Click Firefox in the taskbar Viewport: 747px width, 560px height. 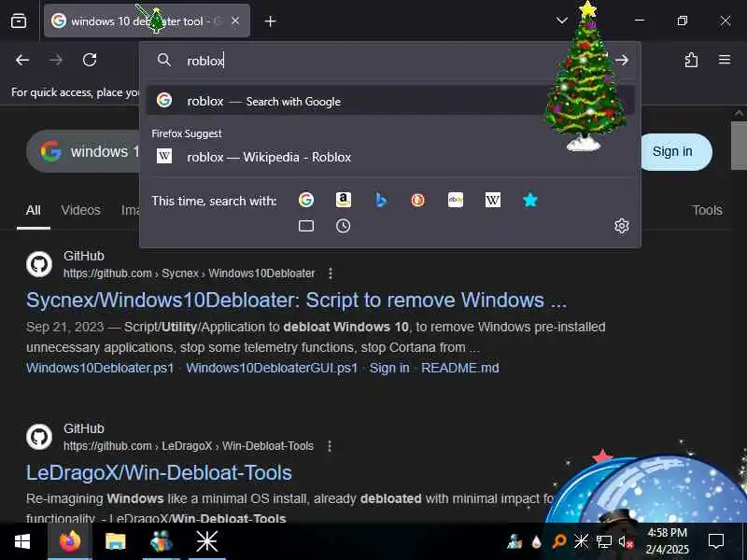[x=70, y=541]
